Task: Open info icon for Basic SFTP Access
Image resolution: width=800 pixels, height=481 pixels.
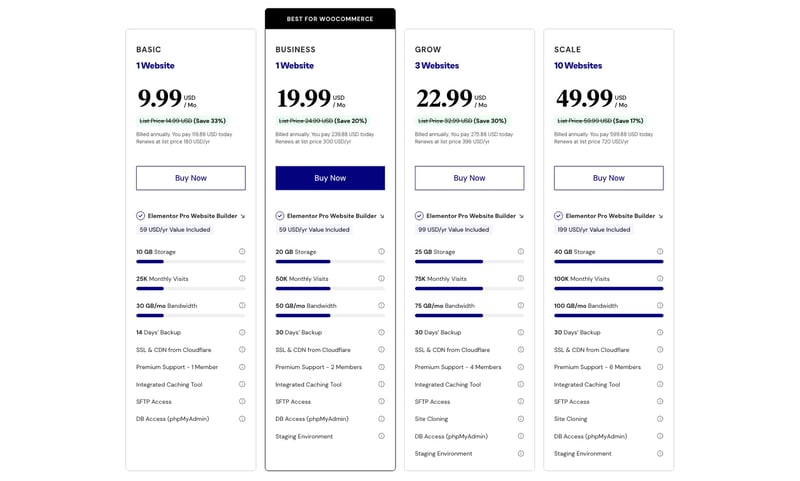Action: pos(242,401)
